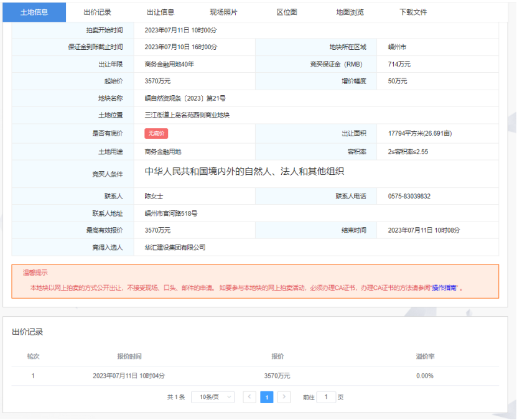Open the 出让信息 tab

161,12
